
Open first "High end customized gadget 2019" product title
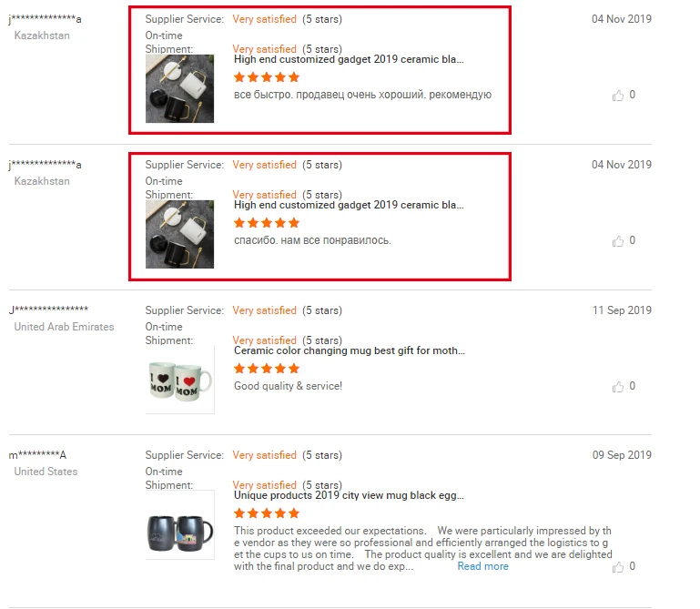click(349, 59)
